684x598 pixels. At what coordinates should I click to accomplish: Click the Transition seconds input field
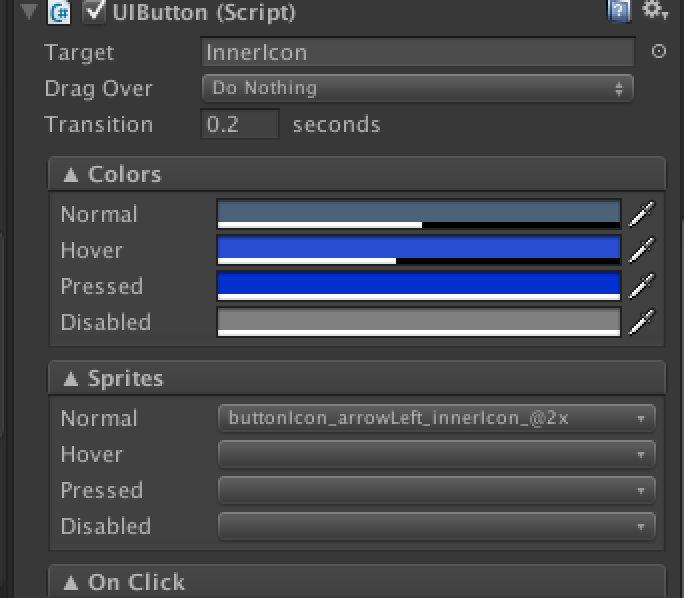click(x=240, y=125)
